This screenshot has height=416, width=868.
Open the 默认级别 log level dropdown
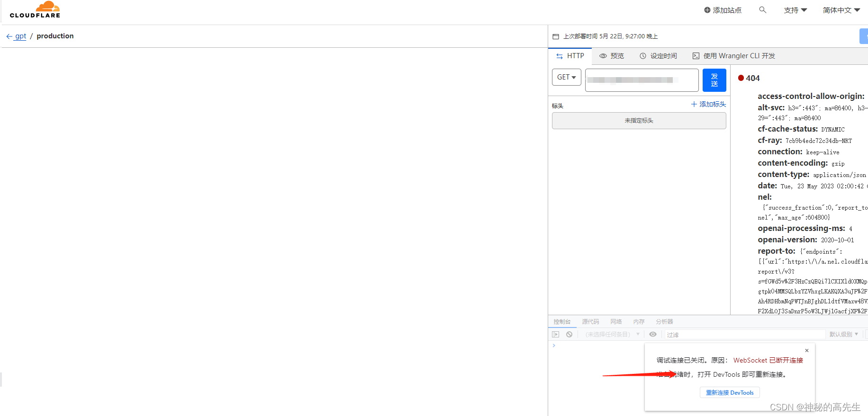pyautogui.click(x=843, y=335)
